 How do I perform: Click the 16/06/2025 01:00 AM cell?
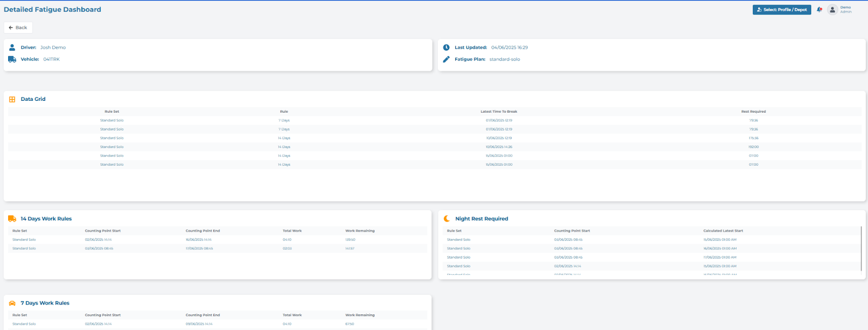click(x=720, y=249)
